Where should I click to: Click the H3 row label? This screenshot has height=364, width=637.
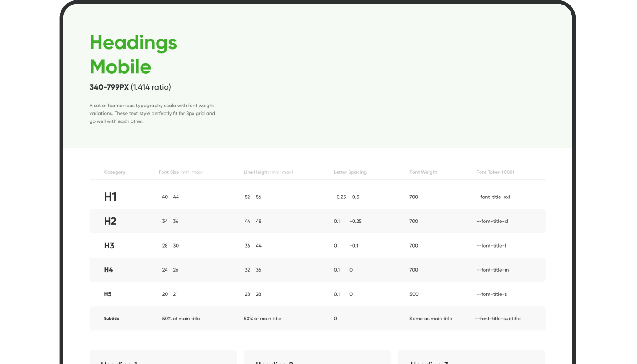[109, 246]
